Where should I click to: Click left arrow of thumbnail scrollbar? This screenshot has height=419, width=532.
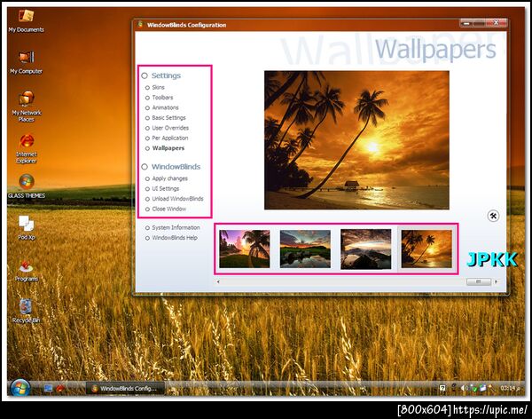click(218, 281)
